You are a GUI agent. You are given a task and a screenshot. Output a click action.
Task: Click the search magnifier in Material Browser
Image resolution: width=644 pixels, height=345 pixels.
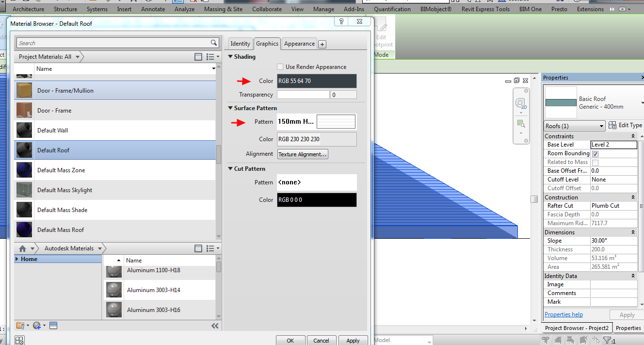213,43
